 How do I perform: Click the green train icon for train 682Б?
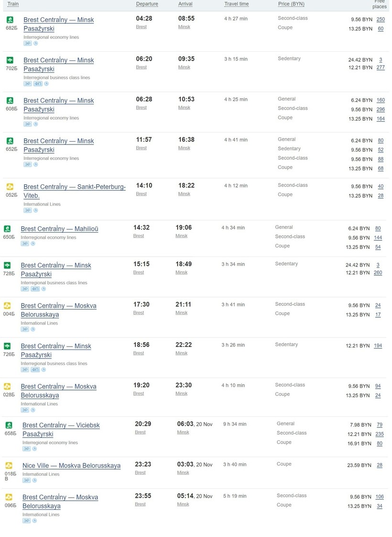(10, 20)
